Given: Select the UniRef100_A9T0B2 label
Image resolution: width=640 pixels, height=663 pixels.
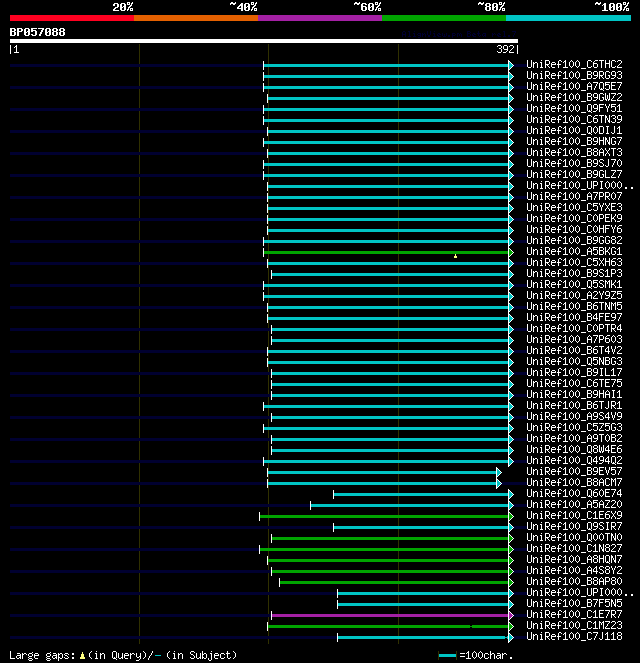Looking at the screenshot, I should click(x=574, y=438).
